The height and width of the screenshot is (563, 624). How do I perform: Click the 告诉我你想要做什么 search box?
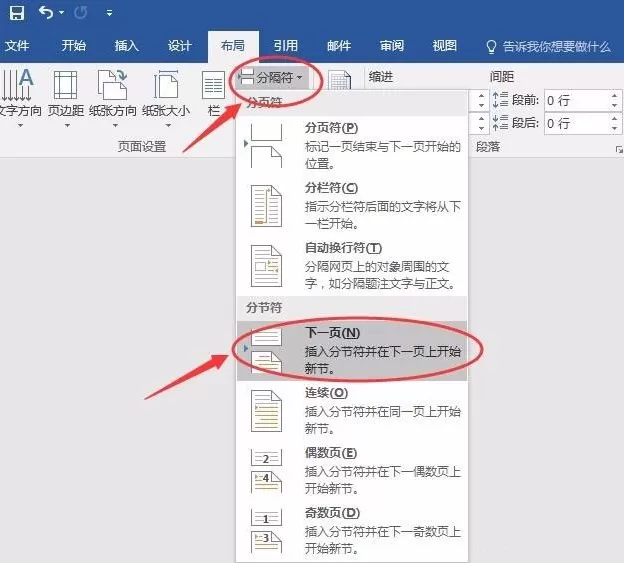click(x=548, y=47)
